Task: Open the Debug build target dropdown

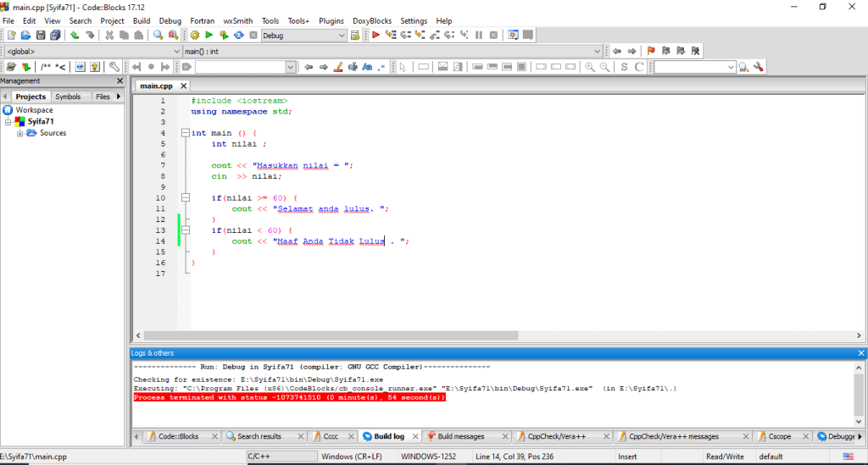Action: pos(342,35)
